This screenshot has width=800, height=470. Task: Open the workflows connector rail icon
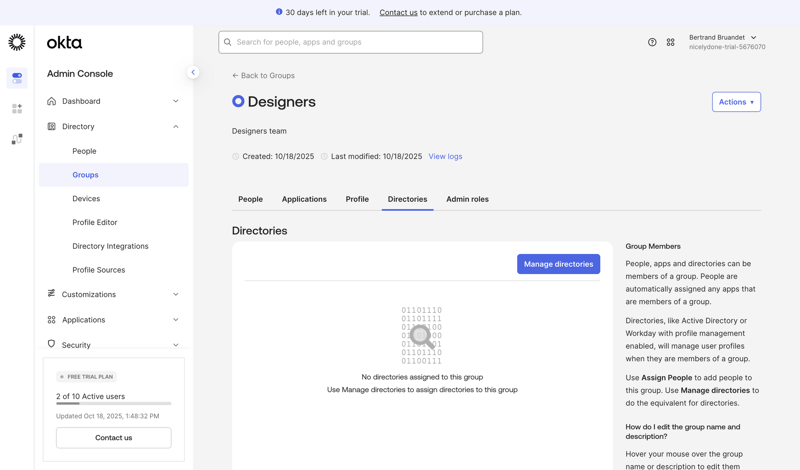(x=17, y=139)
